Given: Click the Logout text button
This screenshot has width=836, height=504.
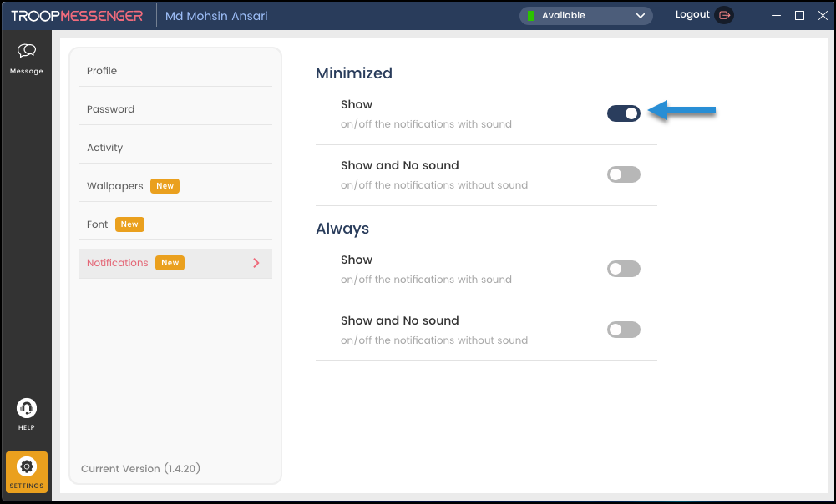Looking at the screenshot, I should tap(692, 15).
